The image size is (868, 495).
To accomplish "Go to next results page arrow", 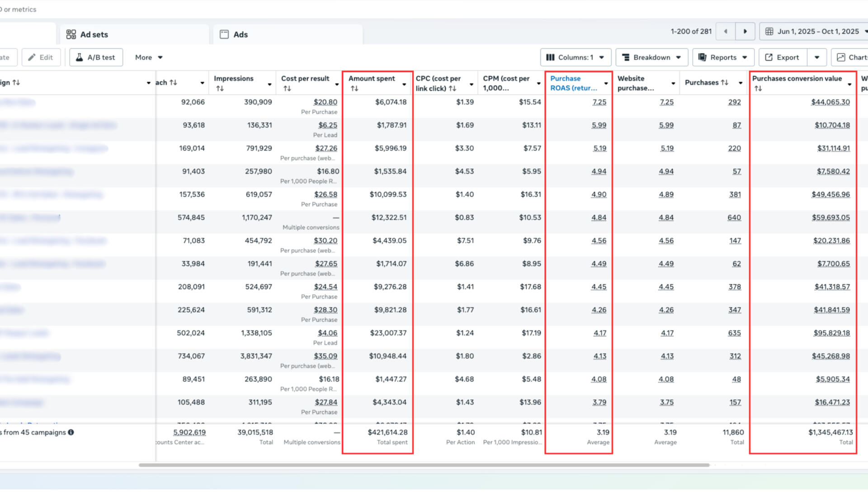I will pos(745,31).
